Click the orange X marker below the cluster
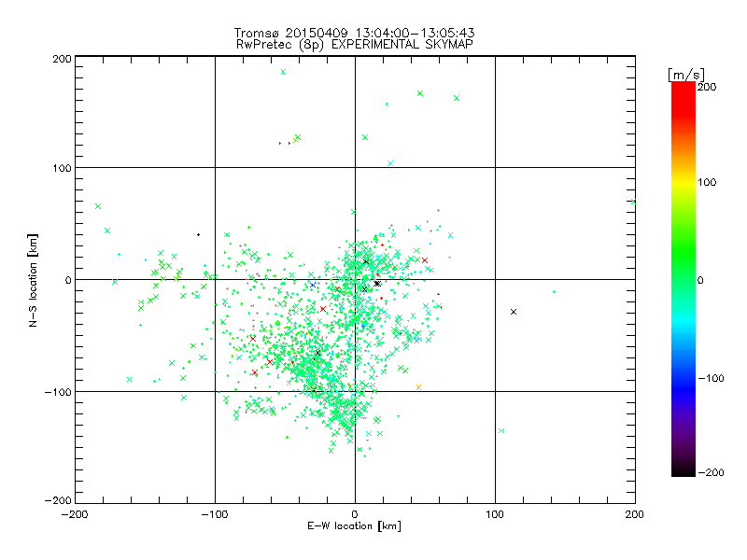Image resolution: width=747 pixels, height=560 pixels. [x=418, y=387]
